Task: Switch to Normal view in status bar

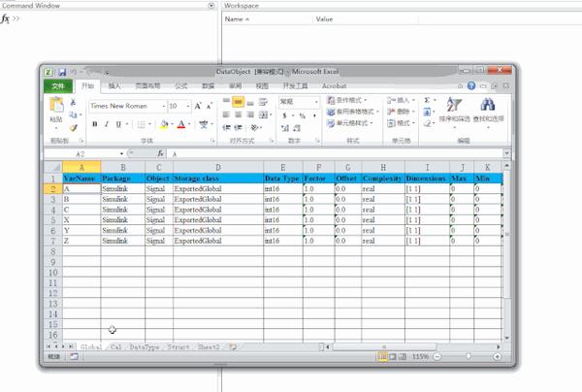Action: point(382,357)
